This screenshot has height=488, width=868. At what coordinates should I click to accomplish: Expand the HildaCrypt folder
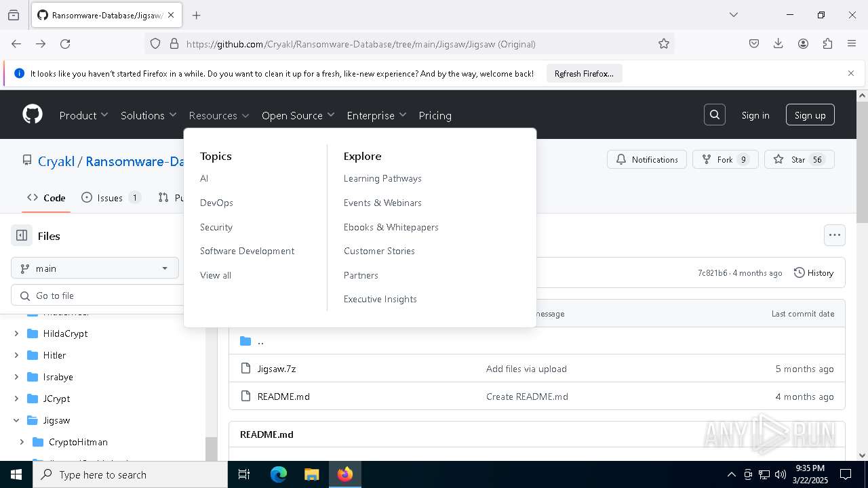(16, 333)
